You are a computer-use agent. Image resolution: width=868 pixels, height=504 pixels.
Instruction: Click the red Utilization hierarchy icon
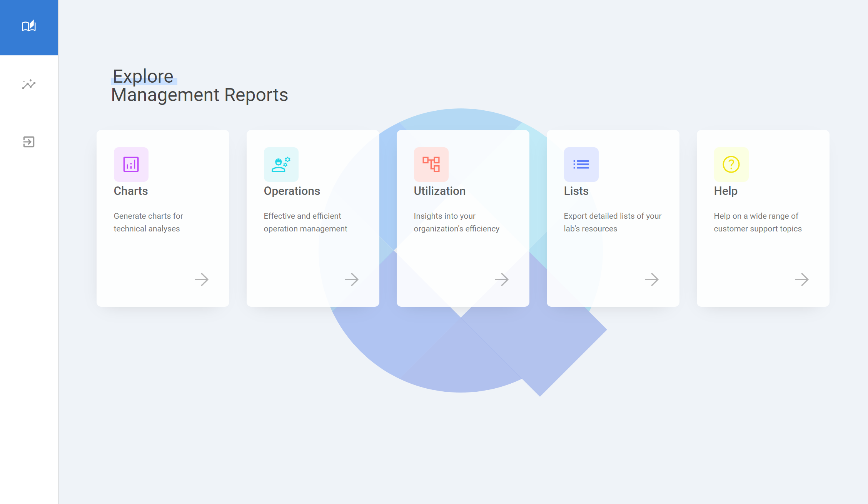point(431,165)
